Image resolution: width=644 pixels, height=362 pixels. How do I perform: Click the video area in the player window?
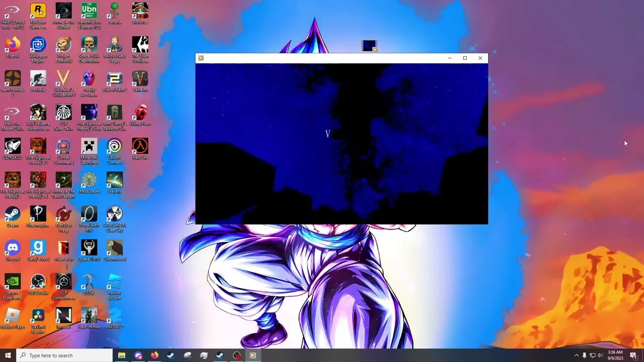pyautogui.click(x=342, y=144)
